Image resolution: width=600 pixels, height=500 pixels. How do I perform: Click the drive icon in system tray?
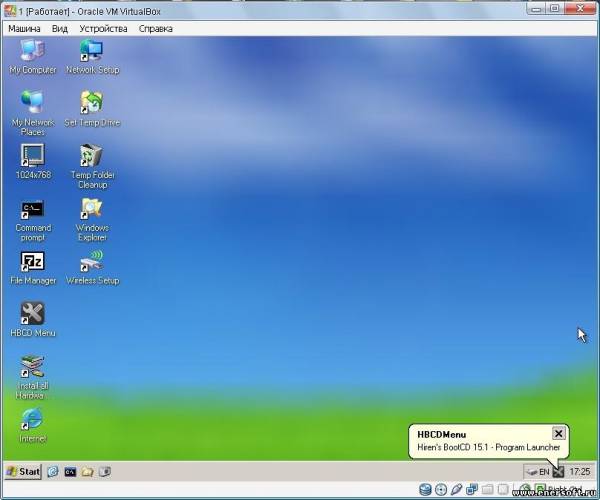click(x=532, y=472)
